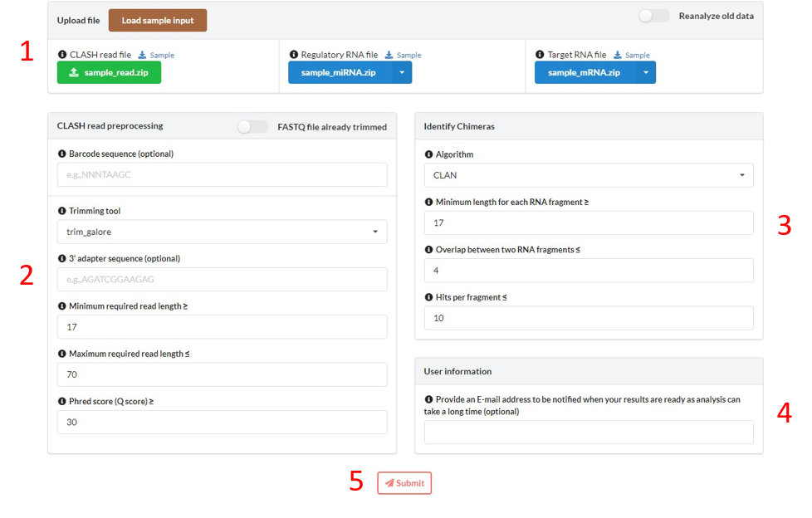Toggle the Reanalyze old data switch
The image size is (812, 518).
click(x=653, y=16)
